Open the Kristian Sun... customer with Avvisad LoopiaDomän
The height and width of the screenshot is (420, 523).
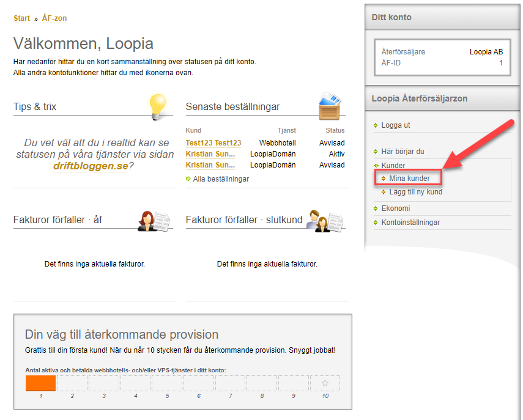tap(210, 165)
